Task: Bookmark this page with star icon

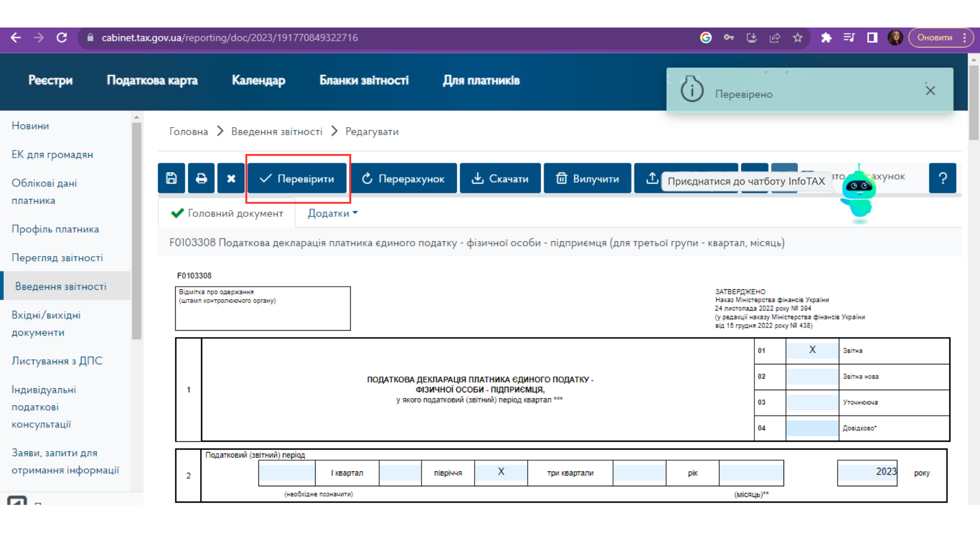Action: click(x=798, y=38)
